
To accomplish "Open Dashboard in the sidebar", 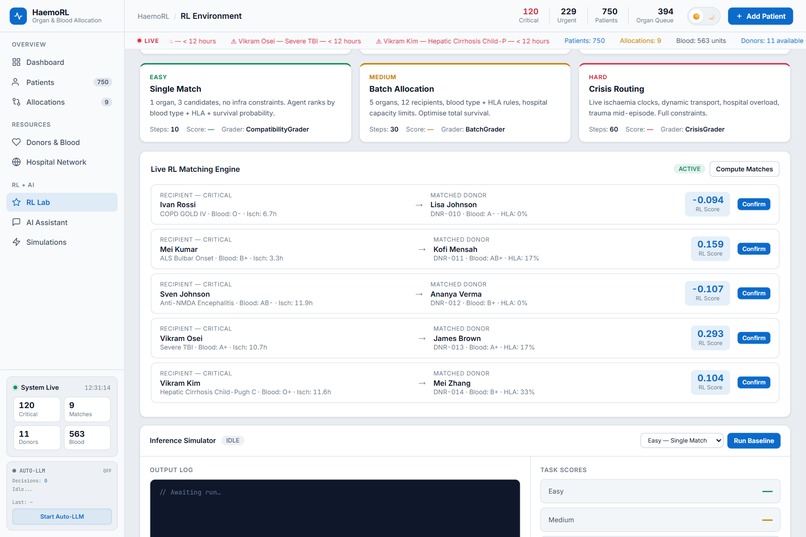I will tap(62, 62).
